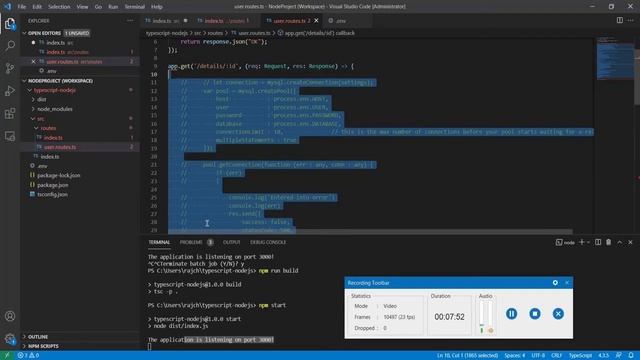The height and width of the screenshot is (360, 640).
Task: Click the editor horizontal scrollbar
Action: [370, 231]
